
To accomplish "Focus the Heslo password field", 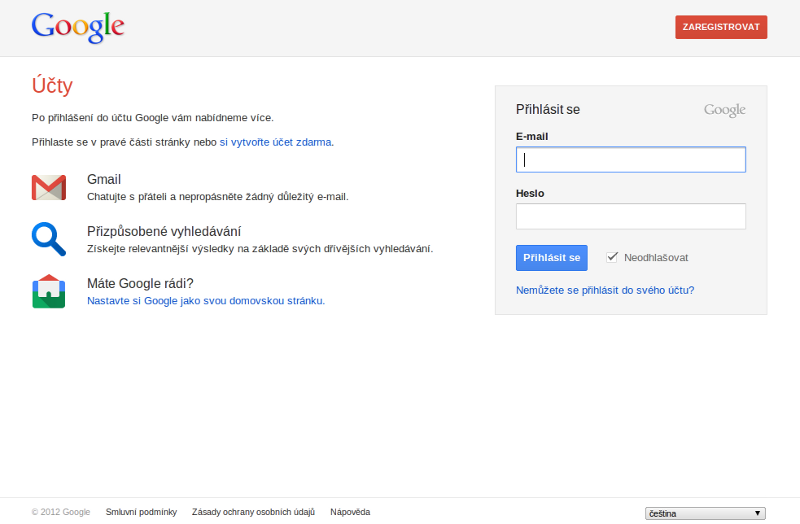I will [x=631, y=216].
